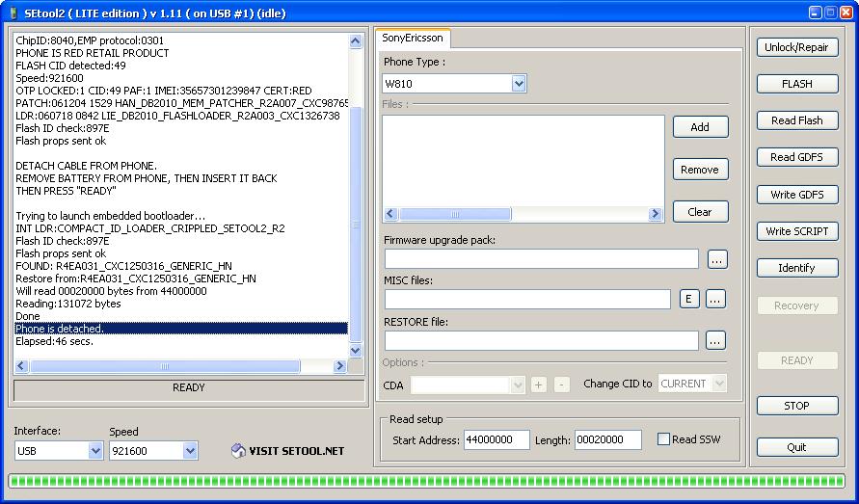Image resolution: width=859 pixels, height=504 pixels.
Task: Browse for Firmware upgrade pack
Action: click(x=717, y=259)
